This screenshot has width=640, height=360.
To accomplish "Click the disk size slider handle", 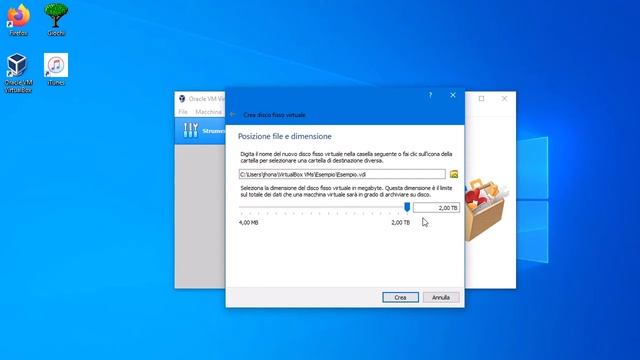I will pos(407,207).
